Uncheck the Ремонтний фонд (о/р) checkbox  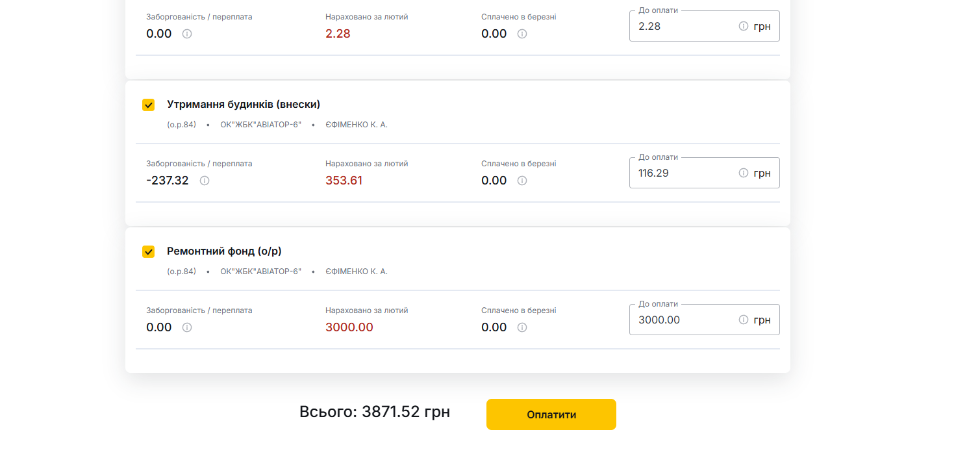click(x=149, y=252)
